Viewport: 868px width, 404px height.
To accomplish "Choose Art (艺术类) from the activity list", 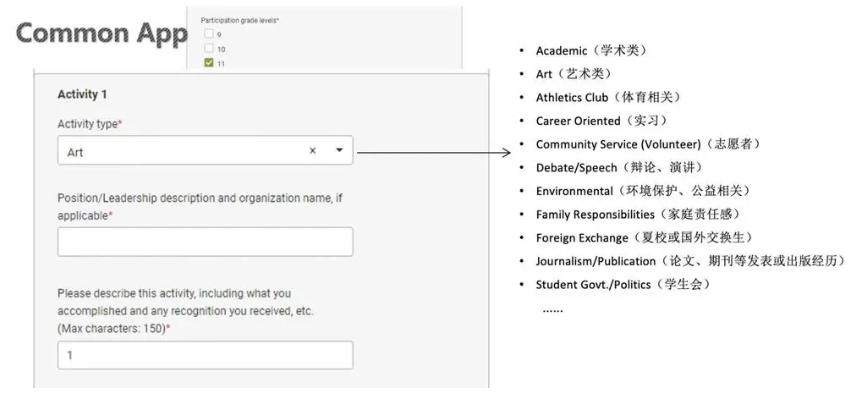I will [574, 74].
